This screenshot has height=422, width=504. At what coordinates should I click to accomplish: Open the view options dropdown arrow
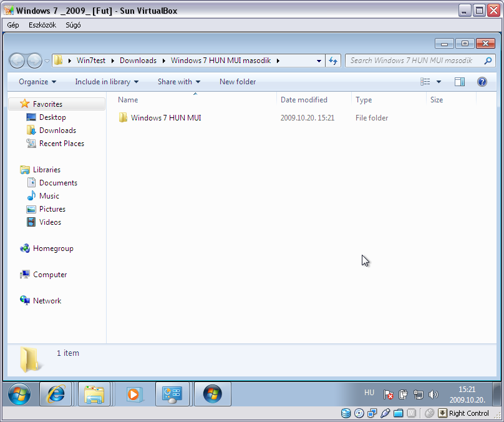(439, 82)
